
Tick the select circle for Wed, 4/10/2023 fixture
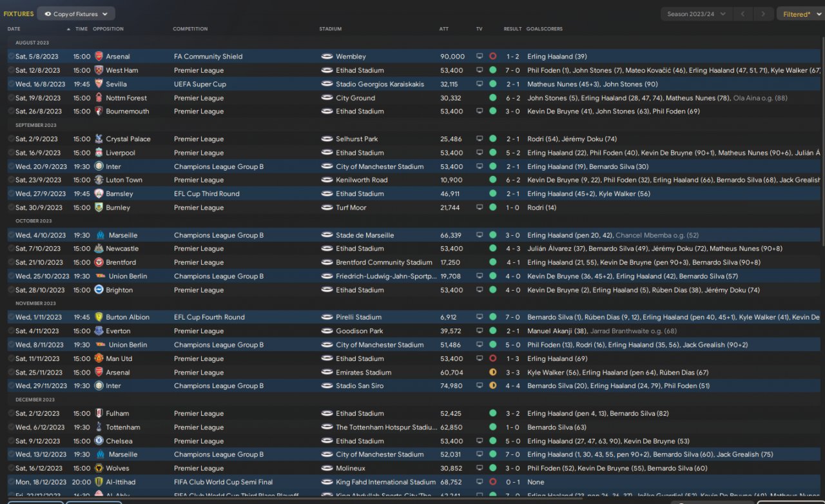(11, 235)
